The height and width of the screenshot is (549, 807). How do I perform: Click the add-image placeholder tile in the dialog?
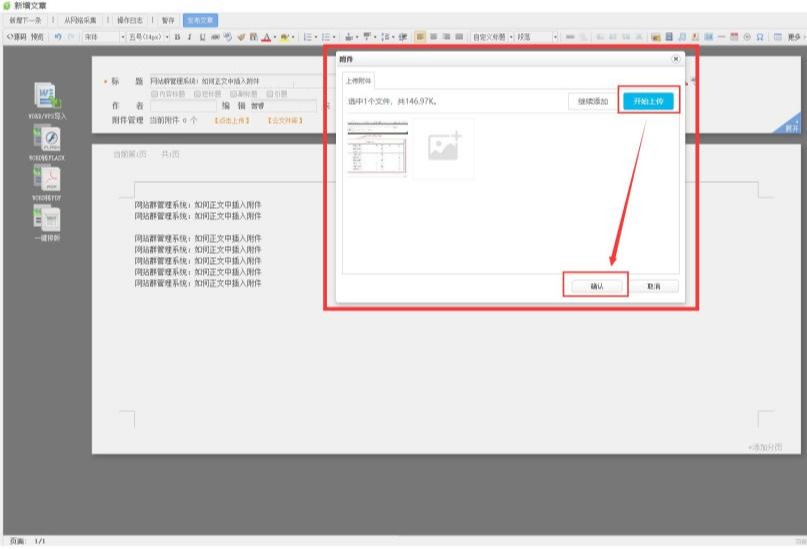point(443,148)
